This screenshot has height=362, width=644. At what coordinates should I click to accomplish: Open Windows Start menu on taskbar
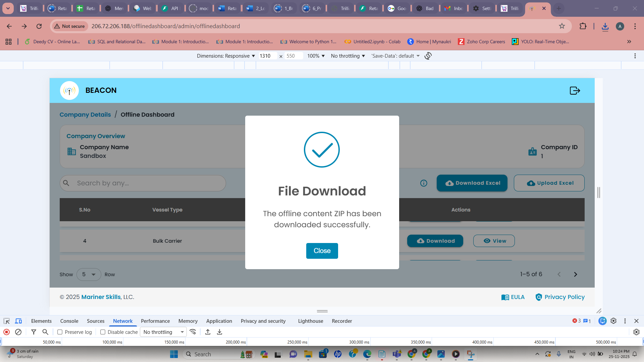tap(174, 354)
